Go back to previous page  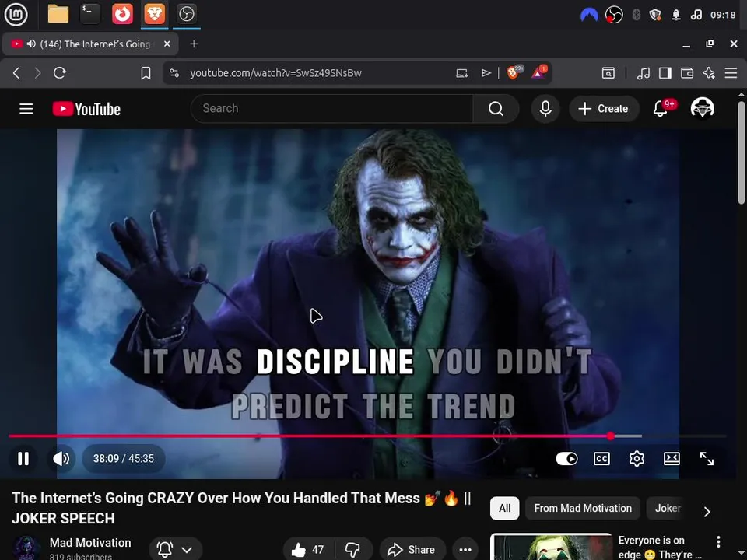coord(16,73)
